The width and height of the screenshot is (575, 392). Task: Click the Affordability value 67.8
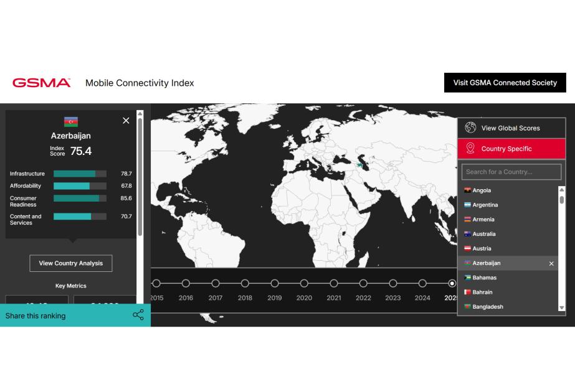click(x=126, y=186)
